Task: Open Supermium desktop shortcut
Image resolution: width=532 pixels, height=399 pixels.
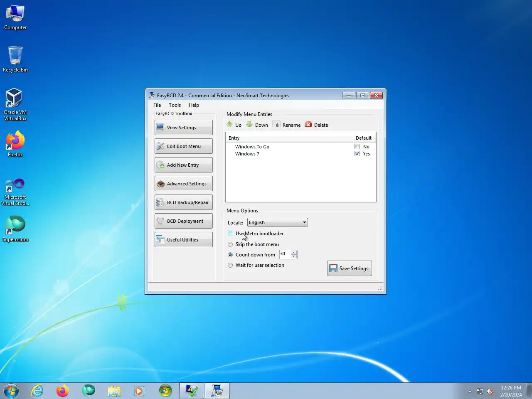Action: point(15,229)
